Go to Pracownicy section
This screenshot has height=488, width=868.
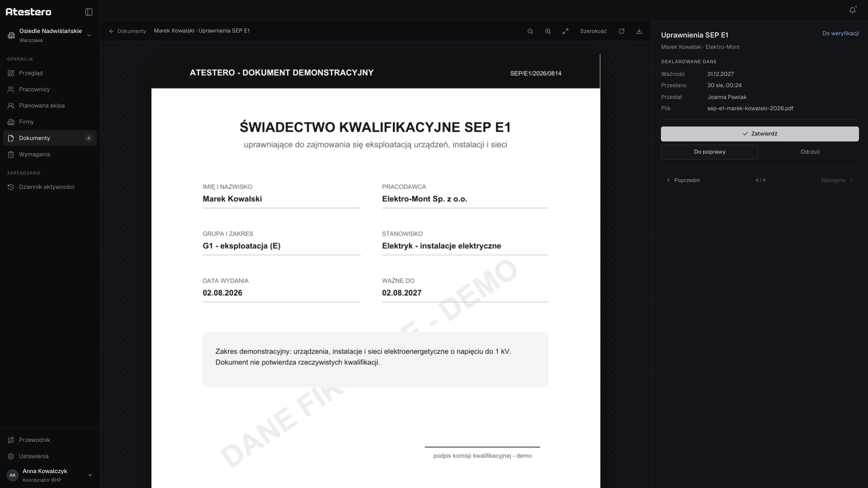pos(50,89)
